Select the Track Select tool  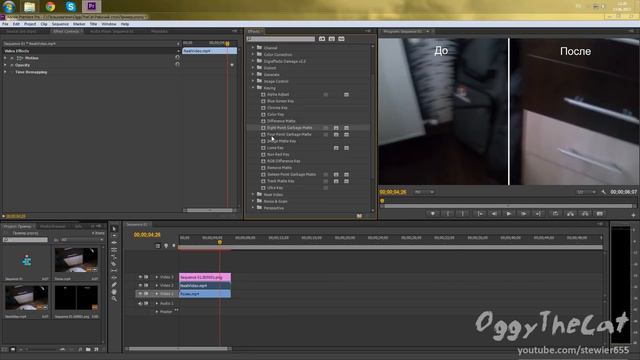pyautogui.click(x=114, y=236)
